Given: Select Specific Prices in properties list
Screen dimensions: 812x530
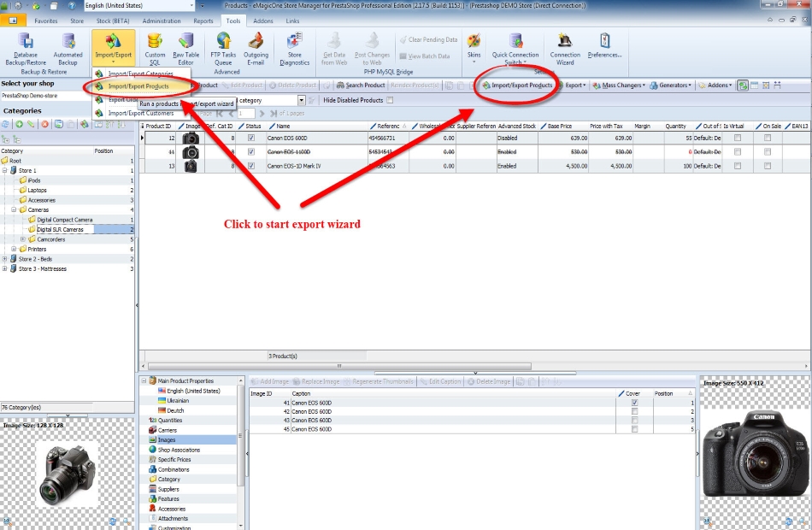Looking at the screenshot, I should point(174,460).
